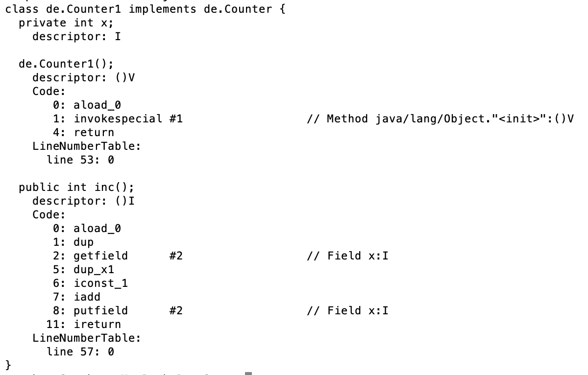This screenshot has width=588, height=375.
Task: Click the 'line 57: 0' entry
Action: [80, 352]
